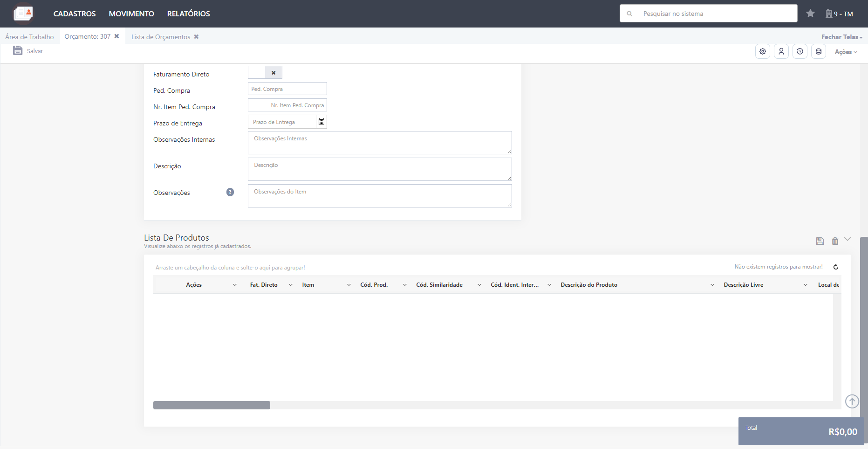Click the application logo icon

click(x=23, y=13)
